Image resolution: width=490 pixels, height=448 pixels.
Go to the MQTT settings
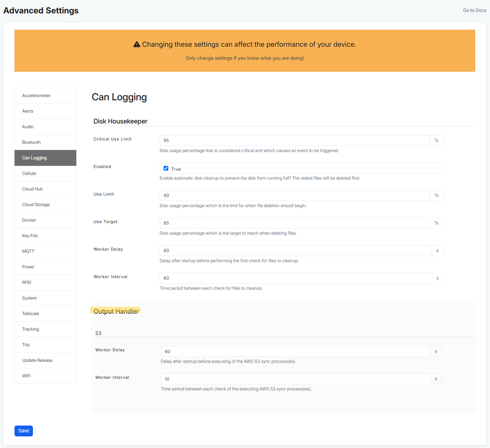point(45,251)
